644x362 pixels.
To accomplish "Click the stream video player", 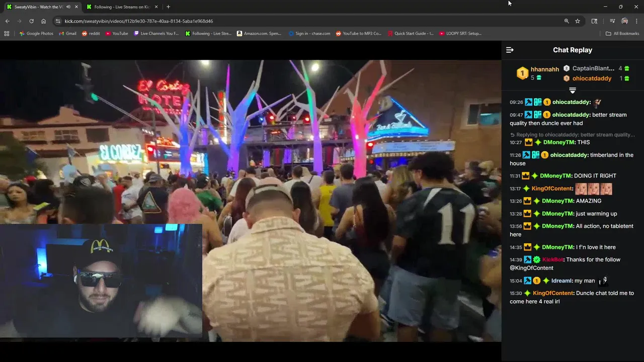I will (251, 201).
